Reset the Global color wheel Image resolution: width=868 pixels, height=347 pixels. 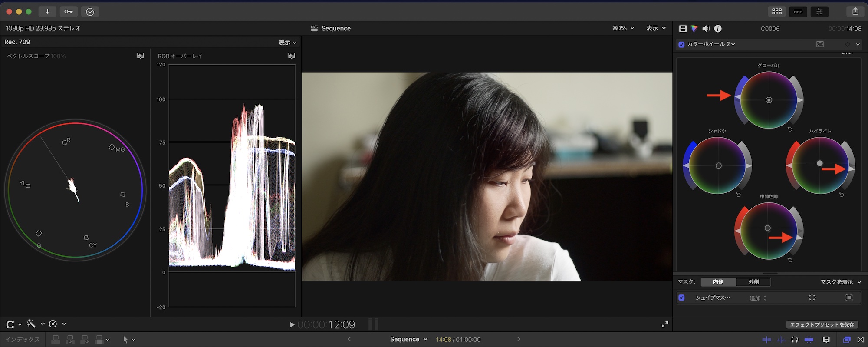click(790, 129)
